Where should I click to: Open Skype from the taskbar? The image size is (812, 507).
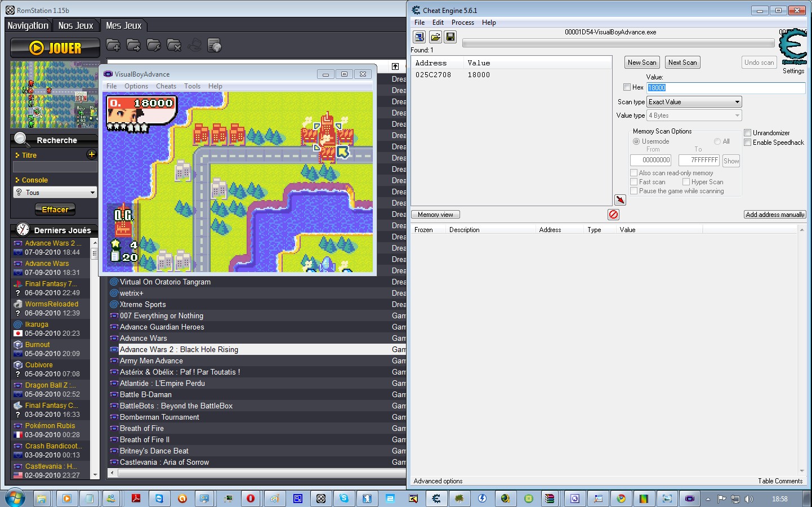pos(343,499)
